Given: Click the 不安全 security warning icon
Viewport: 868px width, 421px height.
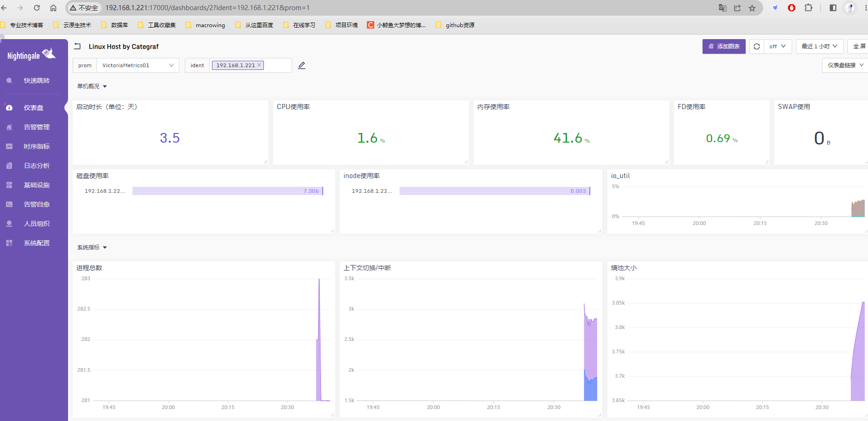Looking at the screenshot, I should (x=73, y=8).
